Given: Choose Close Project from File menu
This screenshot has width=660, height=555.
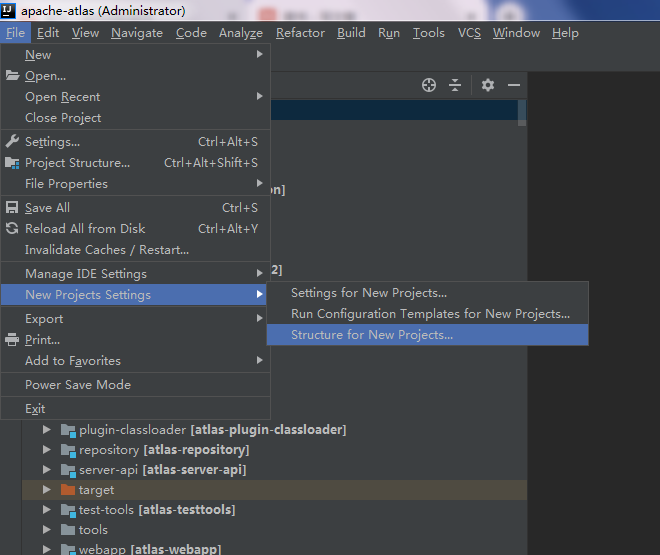Looking at the screenshot, I should pyautogui.click(x=135, y=118).
